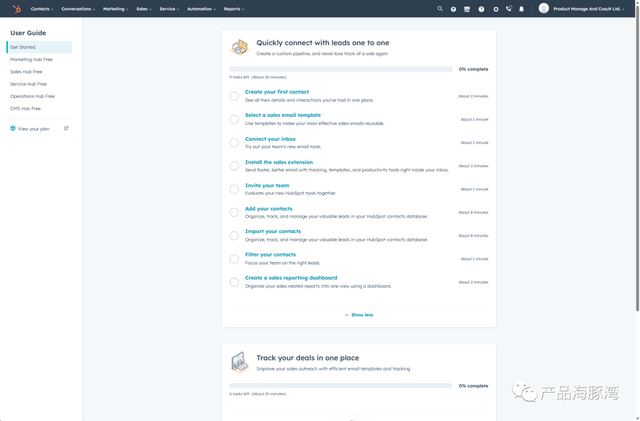
Task: Check the circle for Add your contacts
Action: click(x=234, y=212)
